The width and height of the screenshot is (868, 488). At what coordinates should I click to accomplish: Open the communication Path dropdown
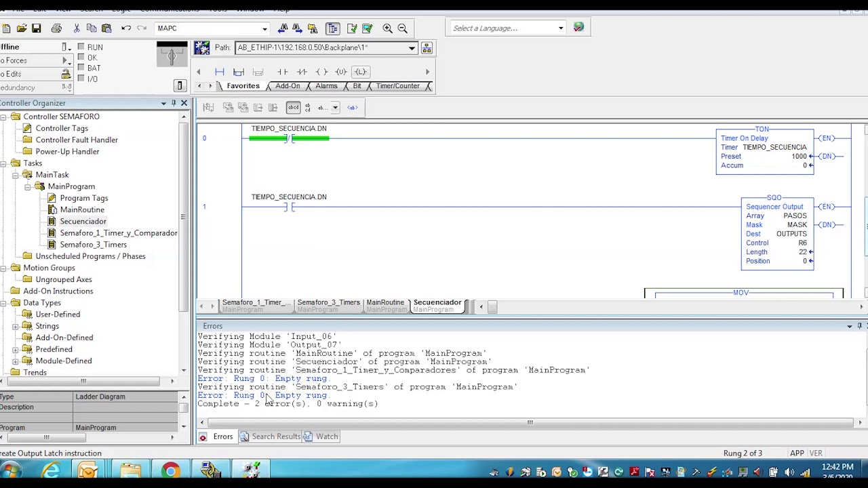412,48
